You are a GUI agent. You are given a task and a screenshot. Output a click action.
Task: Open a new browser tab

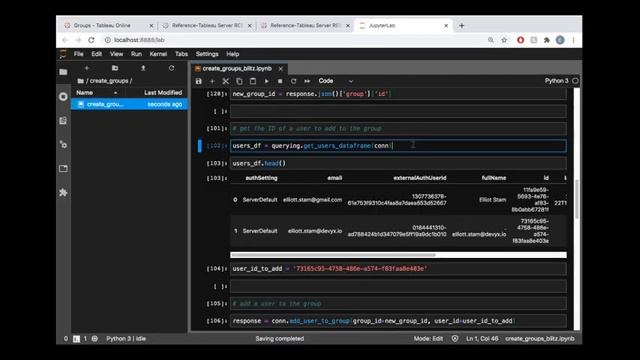462,26
